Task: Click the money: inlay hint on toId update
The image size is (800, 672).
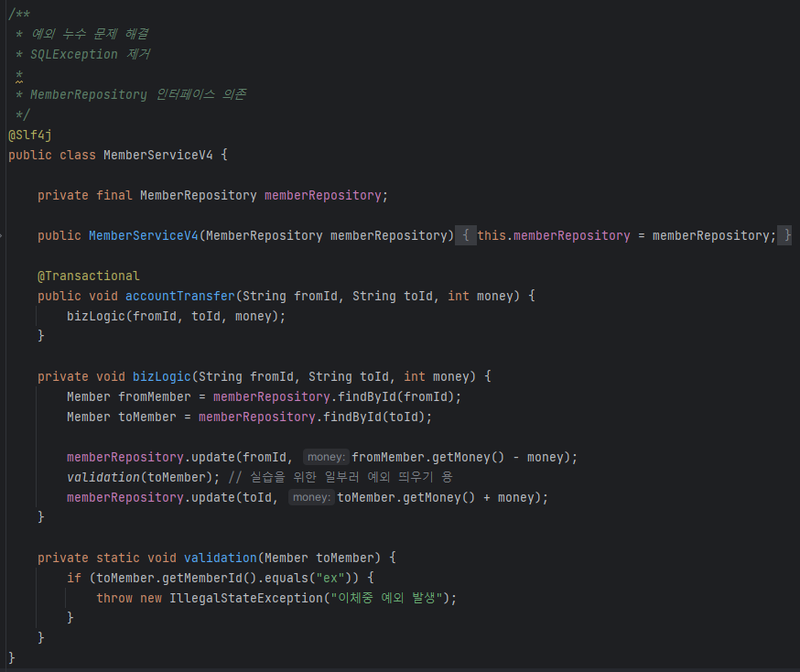Action: pyautogui.click(x=311, y=497)
